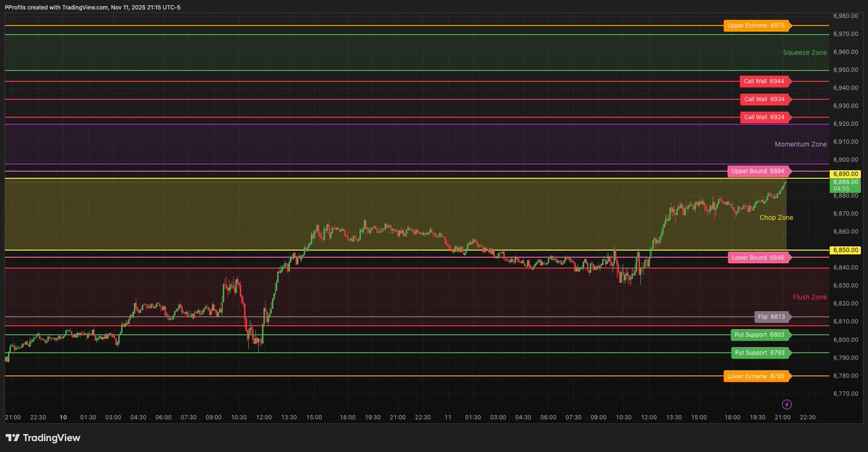This screenshot has height=452, width=868.
Task: Click the green current price label 6,886.00
Action: click(x=846, y=184)
